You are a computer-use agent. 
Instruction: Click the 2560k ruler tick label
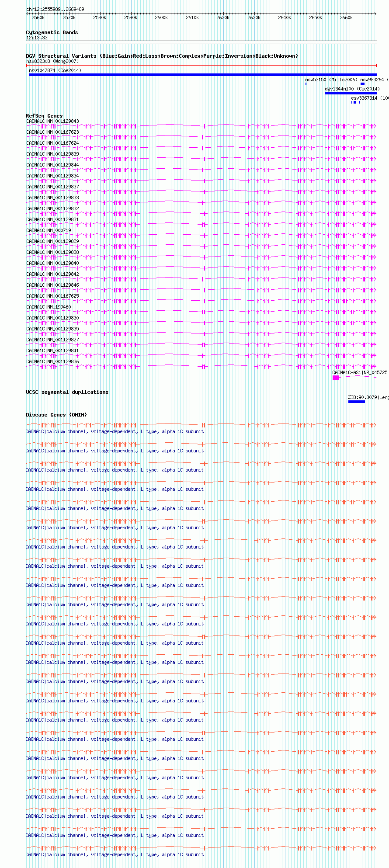[38, 18]
